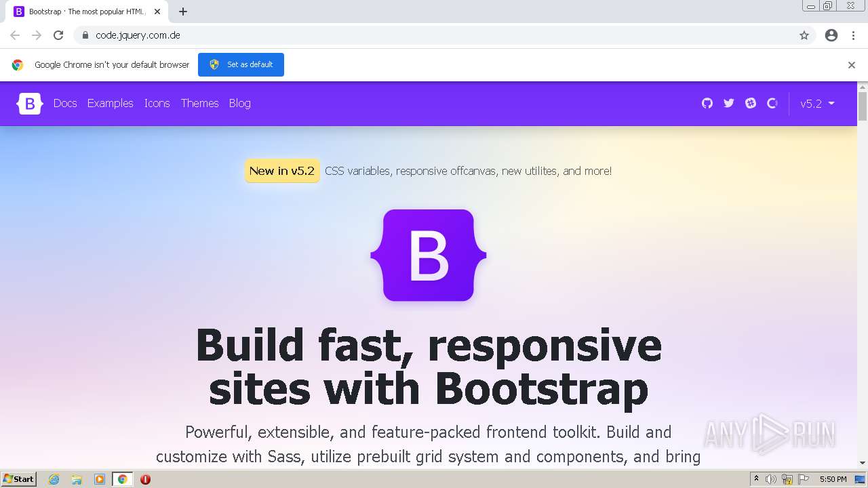Dismiss the default browser notification bar
868x488 pixels.
coord(852,65)
